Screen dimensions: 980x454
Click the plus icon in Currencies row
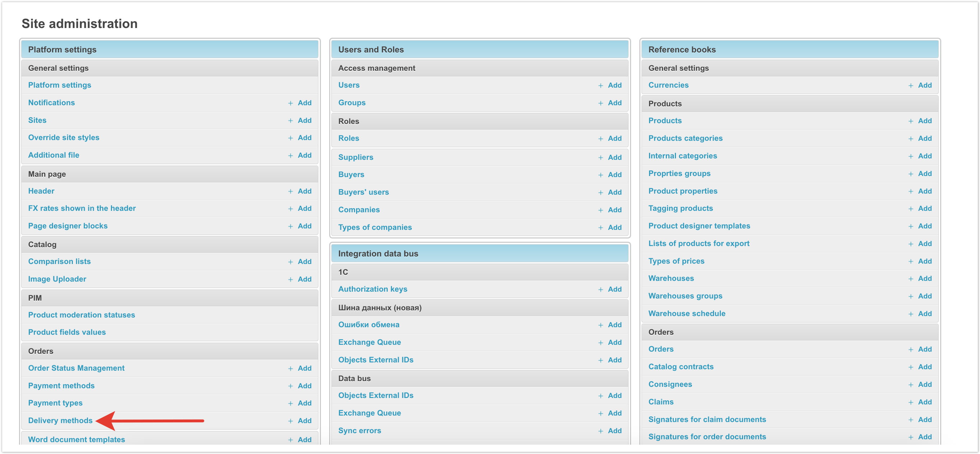pyautogui.click(x=910, y=85)
